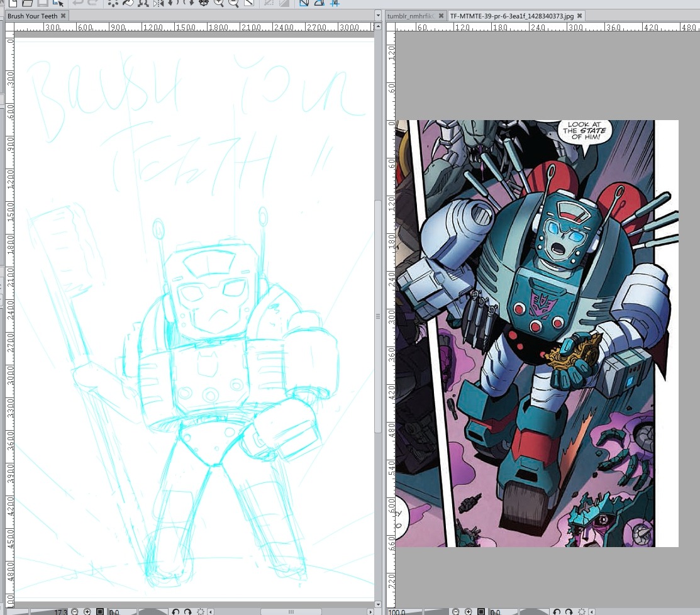The height and width of the screenshot is (615, 700).
Task: Click the Snap to special ruler icon
Action: click(319, 3)
